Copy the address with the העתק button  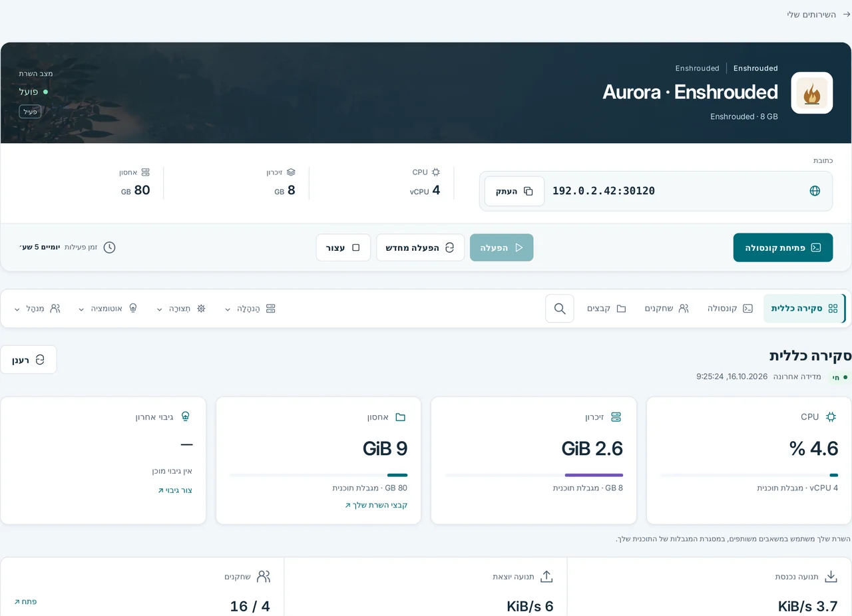tap(515, 192)
